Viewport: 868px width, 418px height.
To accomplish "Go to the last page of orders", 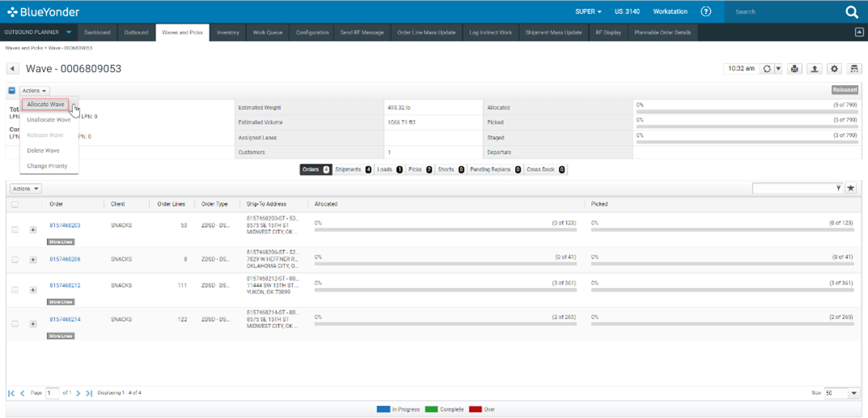I will (x=89, y=393).
